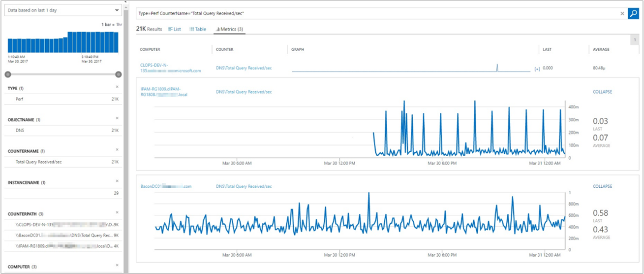The height and width of the screenshot is (274, 644).
Task: Remove the TYPE filter section
Action: pyautogui.click(x=117, y=87)
